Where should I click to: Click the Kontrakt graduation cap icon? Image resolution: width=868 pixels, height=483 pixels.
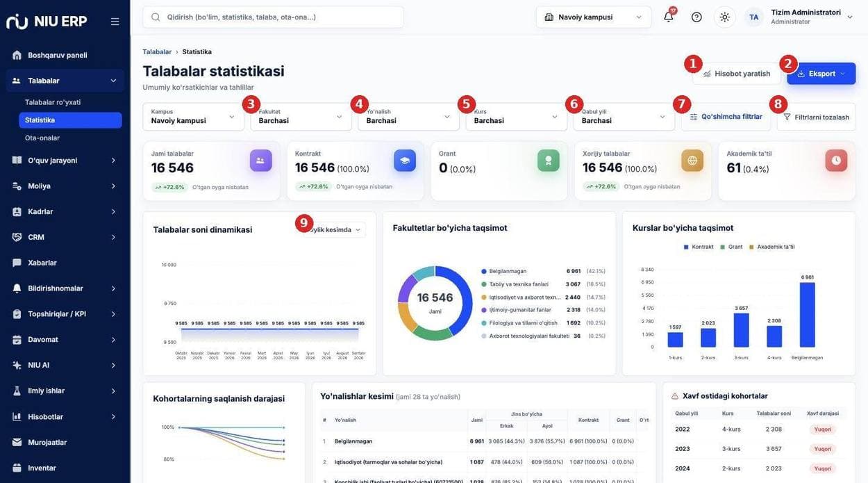pos(405,161)
